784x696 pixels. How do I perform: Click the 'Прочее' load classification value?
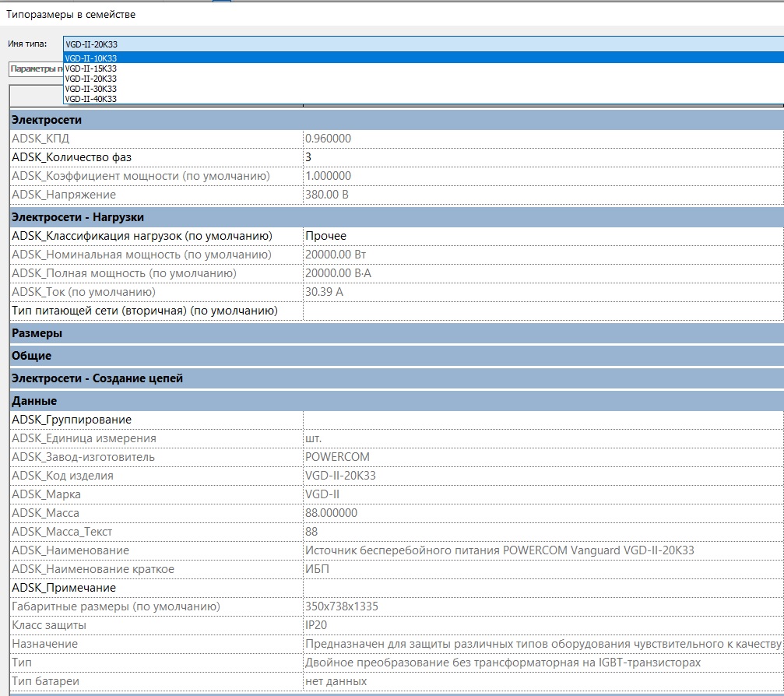(542, 236)
